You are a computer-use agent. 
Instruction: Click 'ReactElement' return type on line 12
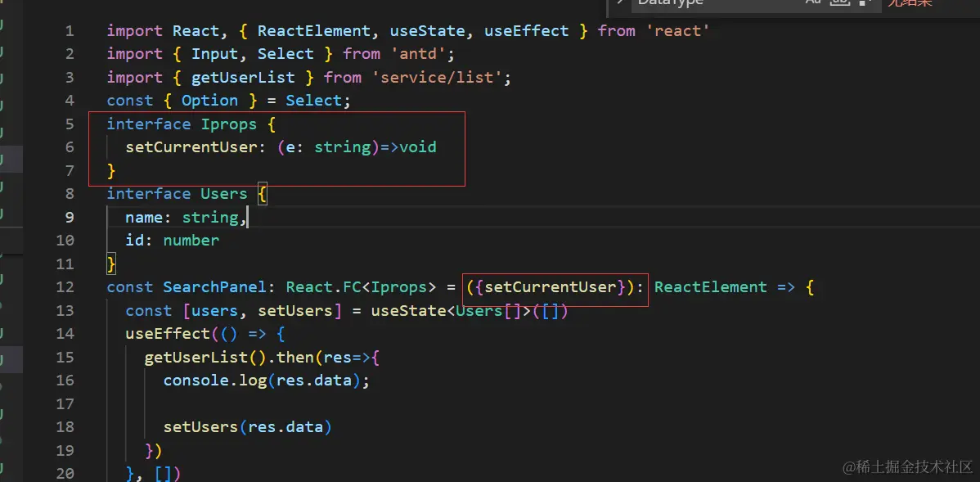pyautogui.click(x=711, y=287)
